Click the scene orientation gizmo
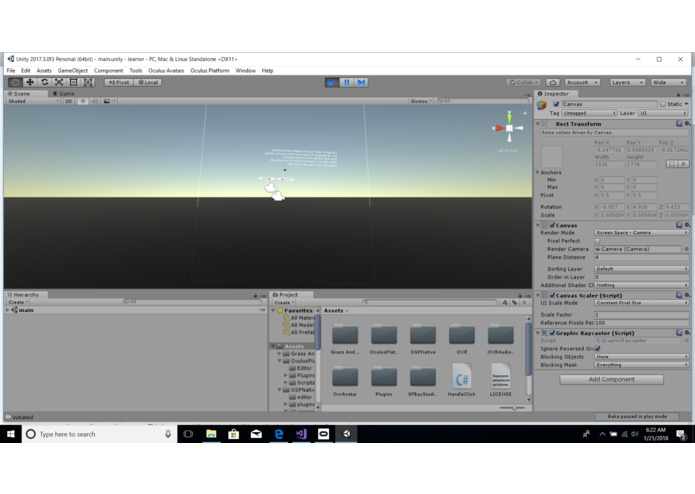The width and height of the screenshot is (695, 494). 509,128
